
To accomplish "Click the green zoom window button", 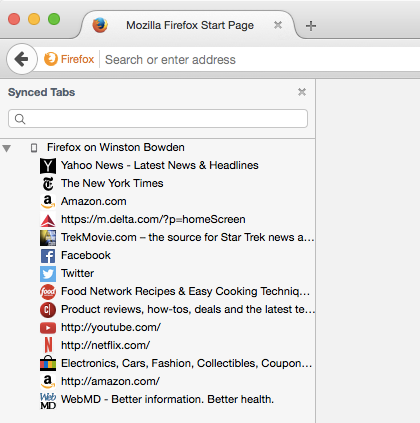I will pyautogui.click(x=54, y=19).
